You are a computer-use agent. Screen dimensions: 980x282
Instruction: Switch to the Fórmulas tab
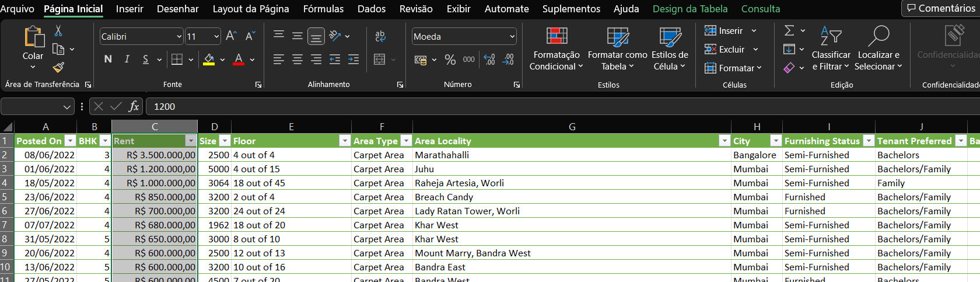pyautogui.click(x=323, y=9)
